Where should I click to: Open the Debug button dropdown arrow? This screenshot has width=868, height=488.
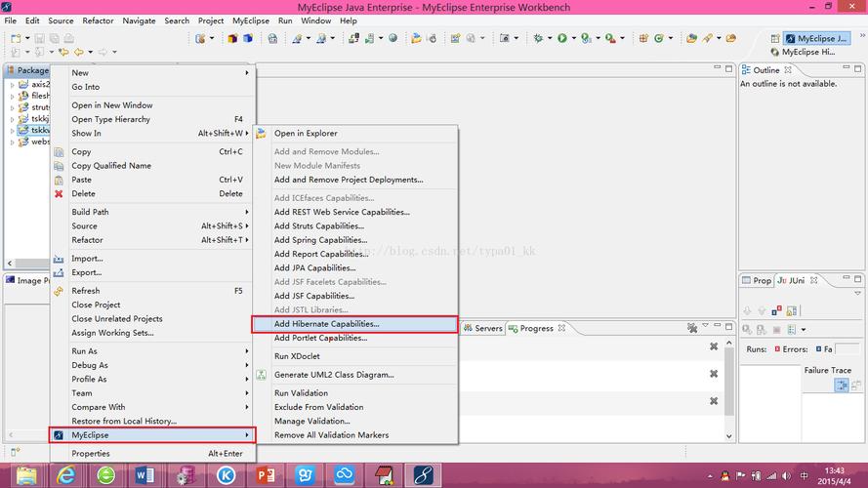coord(549,38)
